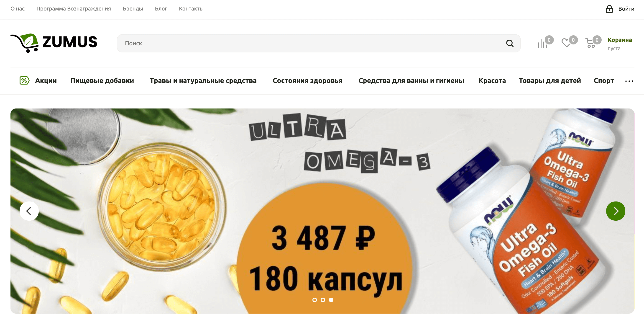Click into the Поиск search field
The height and width of the screenshot is (325, 644).
point(310,43)
